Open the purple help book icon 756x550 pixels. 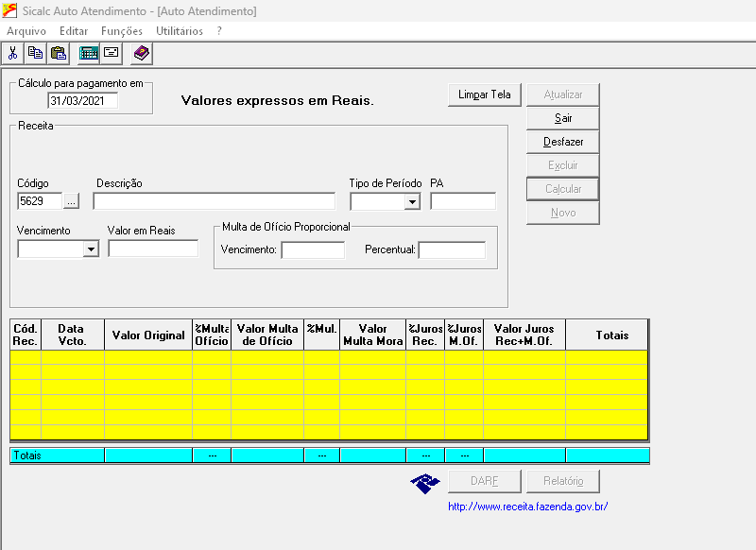coord(141,53)
